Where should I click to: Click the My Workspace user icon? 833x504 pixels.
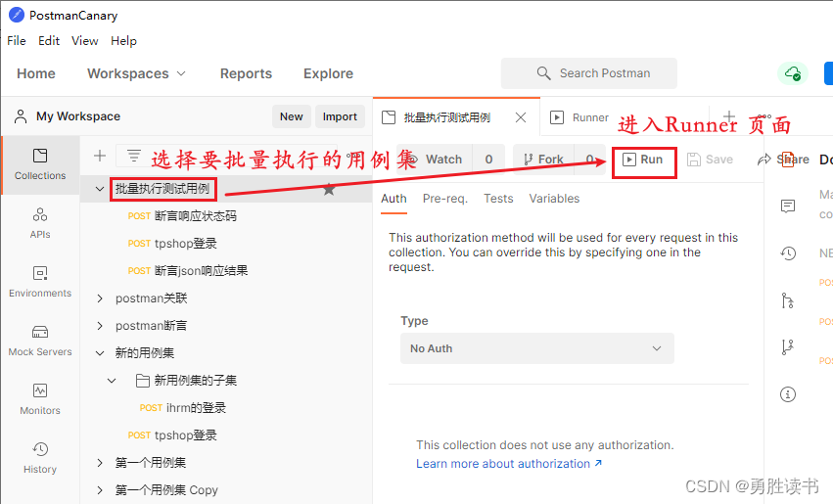[21, 116]
